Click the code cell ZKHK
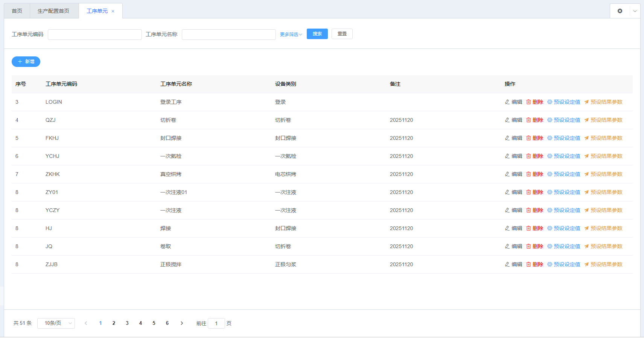Viewport: 644px width, 338px height. click(53, 174)
